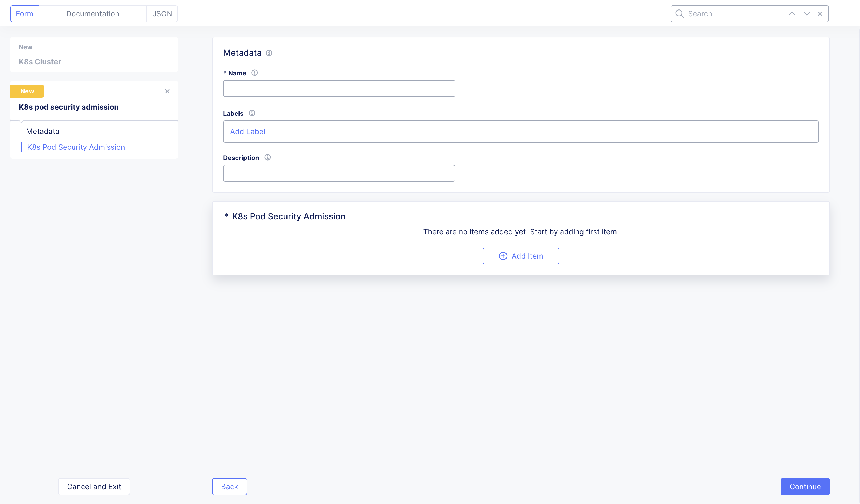The width and height of the screenshot is (860, 504).
Task: Switch to the Documentation tab
Action: point(93,14)
